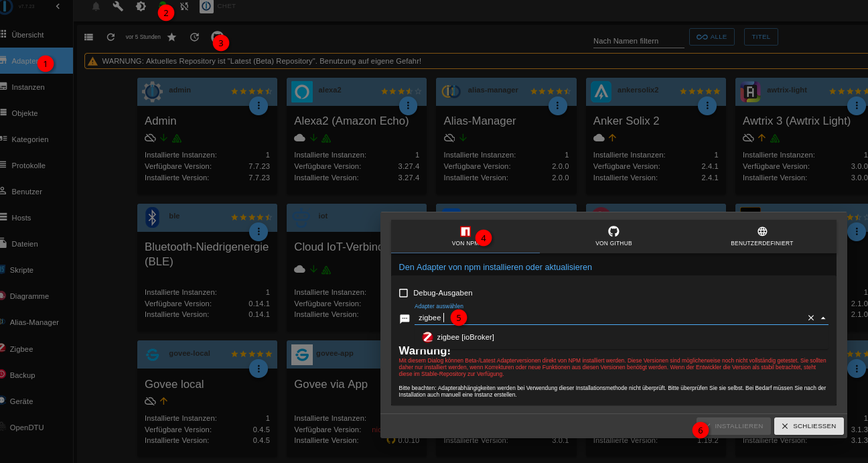Click the star rating on admin card

pyautogui.click(x=251, y=90)
